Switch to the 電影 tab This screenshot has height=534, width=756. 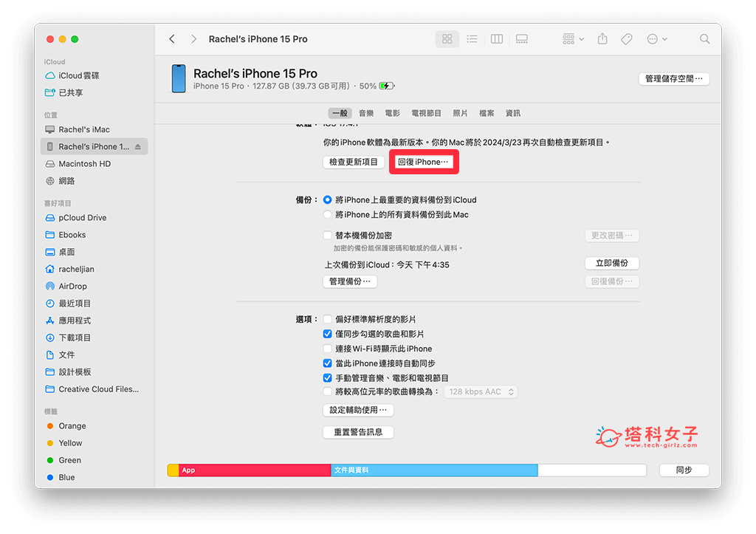[x=392, y=113]
